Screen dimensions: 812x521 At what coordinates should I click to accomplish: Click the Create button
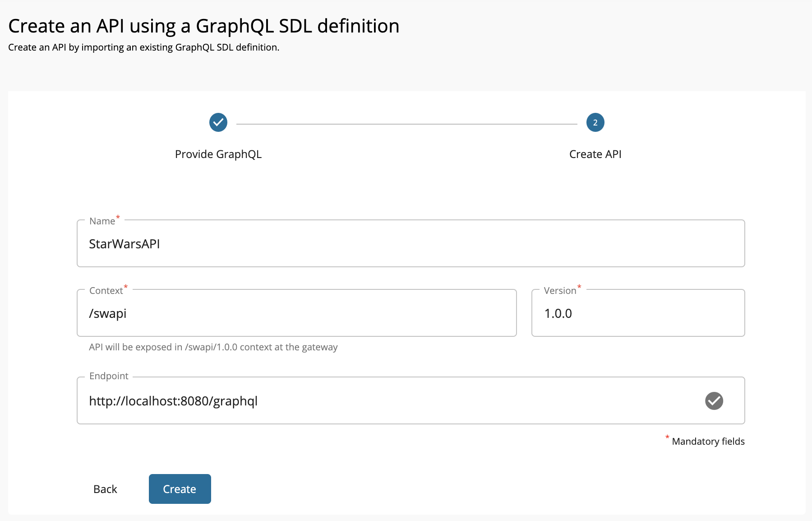click(x=180, y=489)
